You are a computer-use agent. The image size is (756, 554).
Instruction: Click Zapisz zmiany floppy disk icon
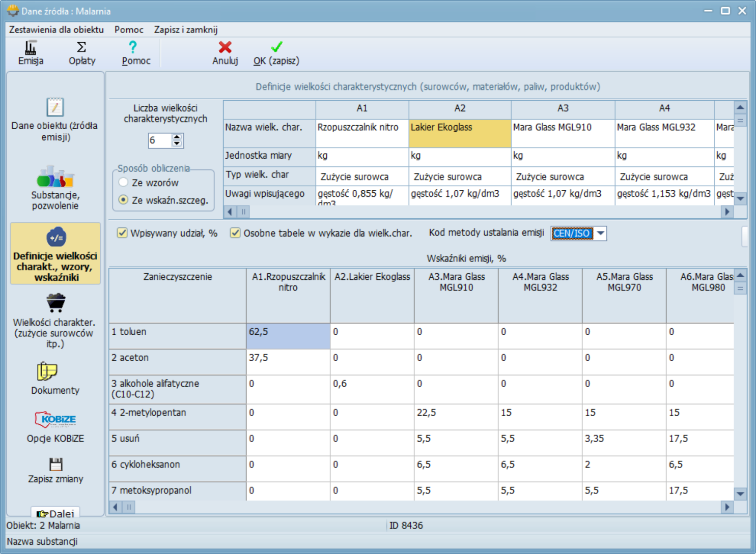[x=55, y=471]
